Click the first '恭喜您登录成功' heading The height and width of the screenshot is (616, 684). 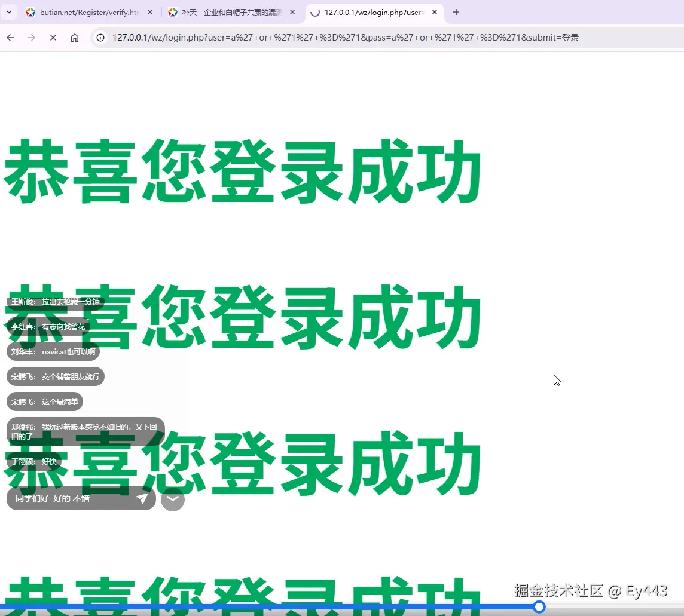243,171
